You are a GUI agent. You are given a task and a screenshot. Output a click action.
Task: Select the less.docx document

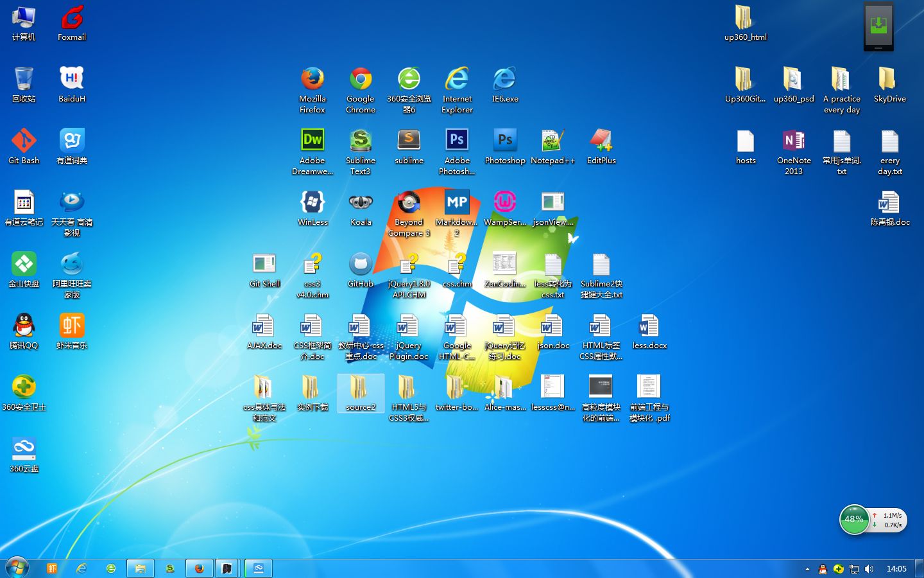649,331
